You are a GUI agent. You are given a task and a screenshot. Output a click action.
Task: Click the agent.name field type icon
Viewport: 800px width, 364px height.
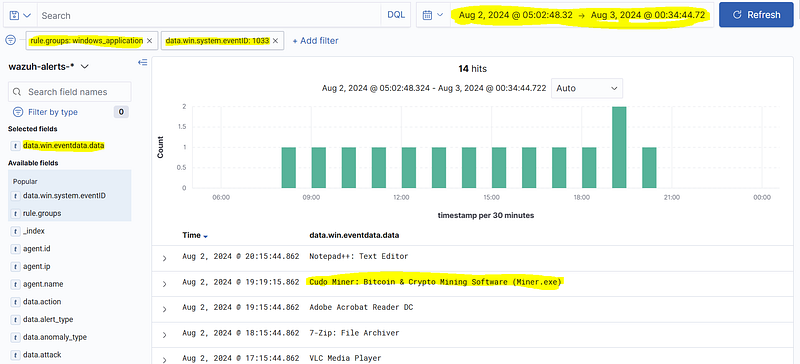16,284
